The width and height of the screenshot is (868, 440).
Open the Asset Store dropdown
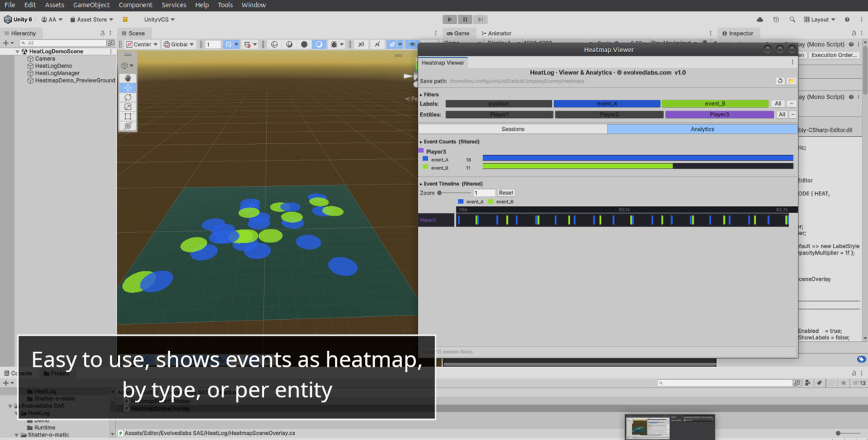pyautogui.click(x=93, y=20)
